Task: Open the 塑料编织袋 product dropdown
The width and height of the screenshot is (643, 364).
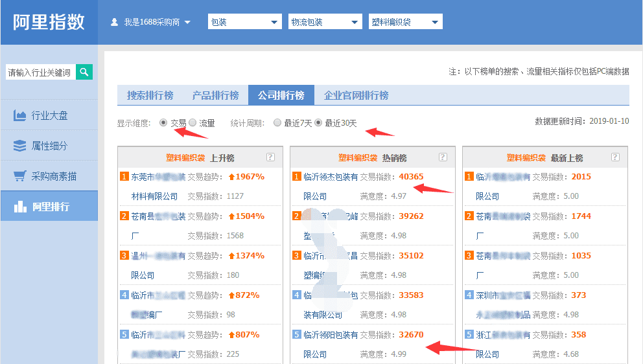Action: pos(406,22)
